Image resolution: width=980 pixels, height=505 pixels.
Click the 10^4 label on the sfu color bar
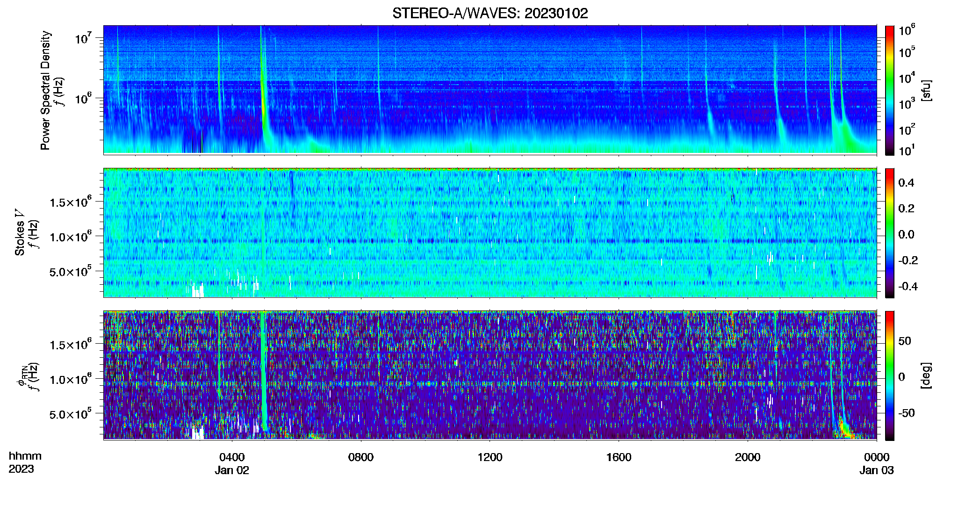(x=907, y=78)
